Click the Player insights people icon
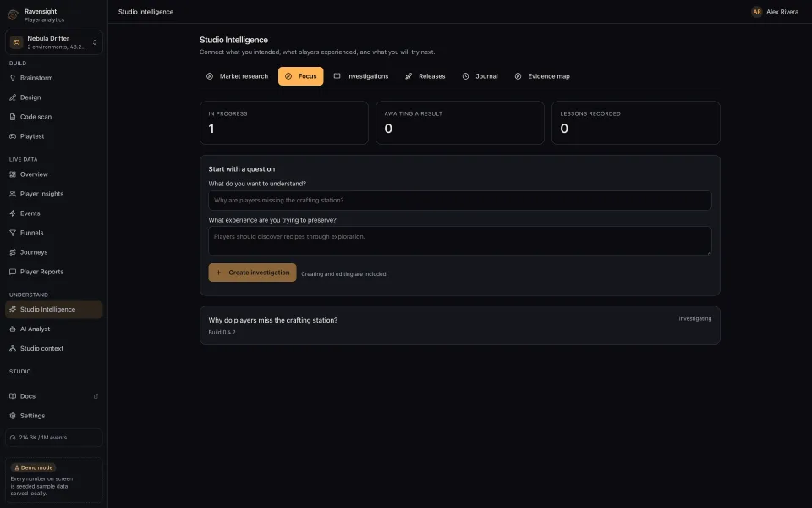 coord(13,194)
